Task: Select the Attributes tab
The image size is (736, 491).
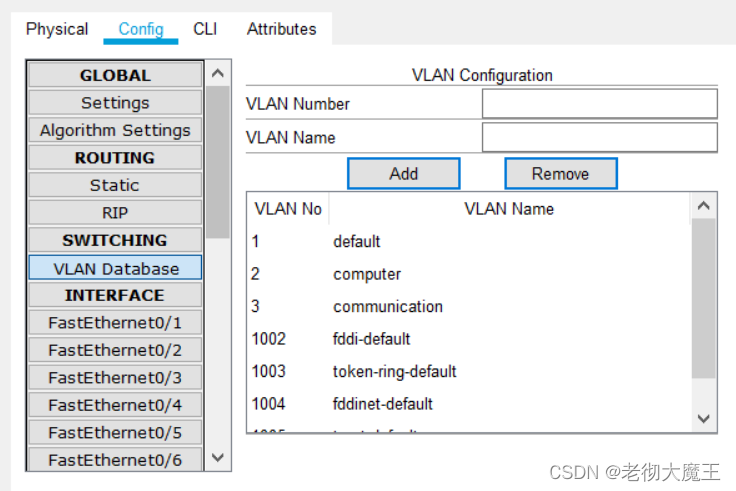Action: pos(281,29)
